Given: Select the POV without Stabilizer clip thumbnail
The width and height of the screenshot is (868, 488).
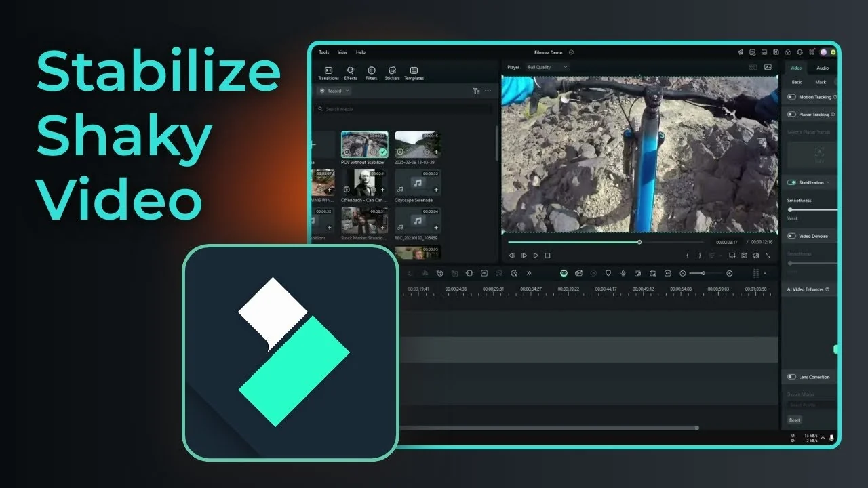Looking at the screenshot, I should pos(364,144).
